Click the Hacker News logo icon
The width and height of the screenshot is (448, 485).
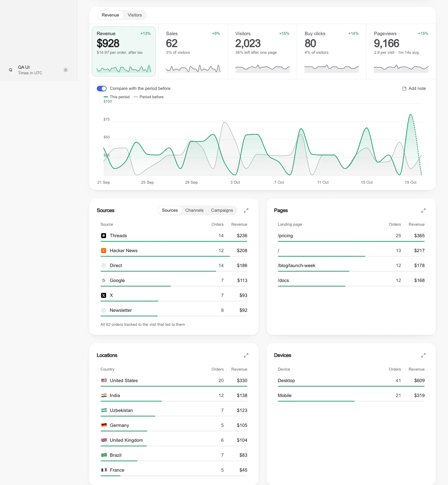104,251
